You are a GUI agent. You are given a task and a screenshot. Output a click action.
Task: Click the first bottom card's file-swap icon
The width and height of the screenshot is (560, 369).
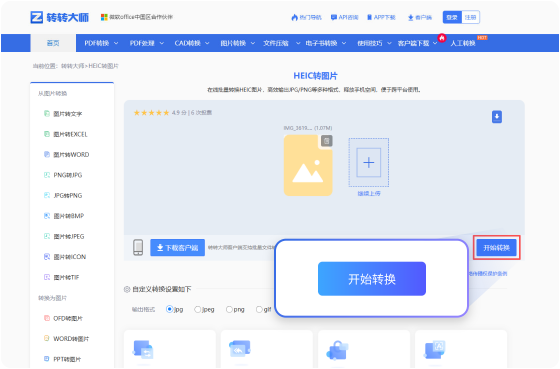click(x=143, y=349)
